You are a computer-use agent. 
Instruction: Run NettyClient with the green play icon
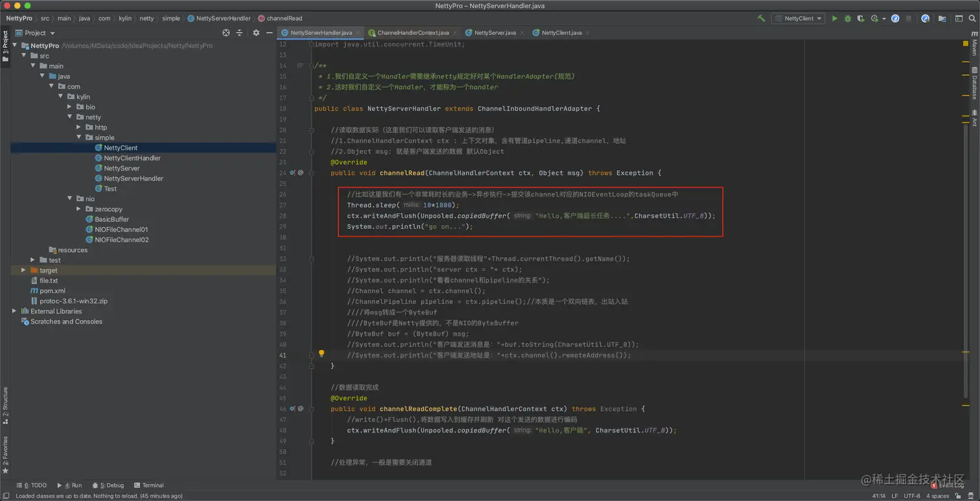835,19
